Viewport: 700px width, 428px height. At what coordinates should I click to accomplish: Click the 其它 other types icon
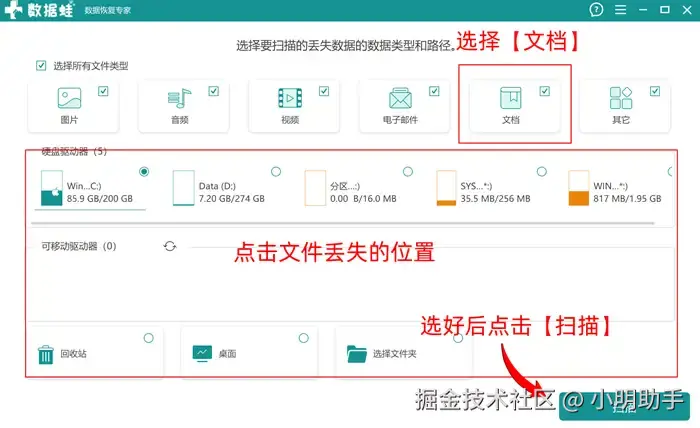coord(621,98)
